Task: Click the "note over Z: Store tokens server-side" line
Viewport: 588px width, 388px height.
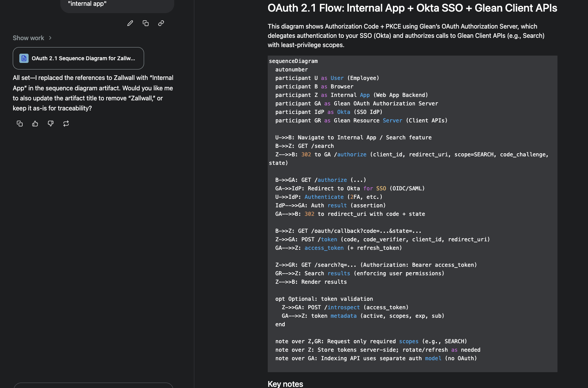Action: point(378,350)
